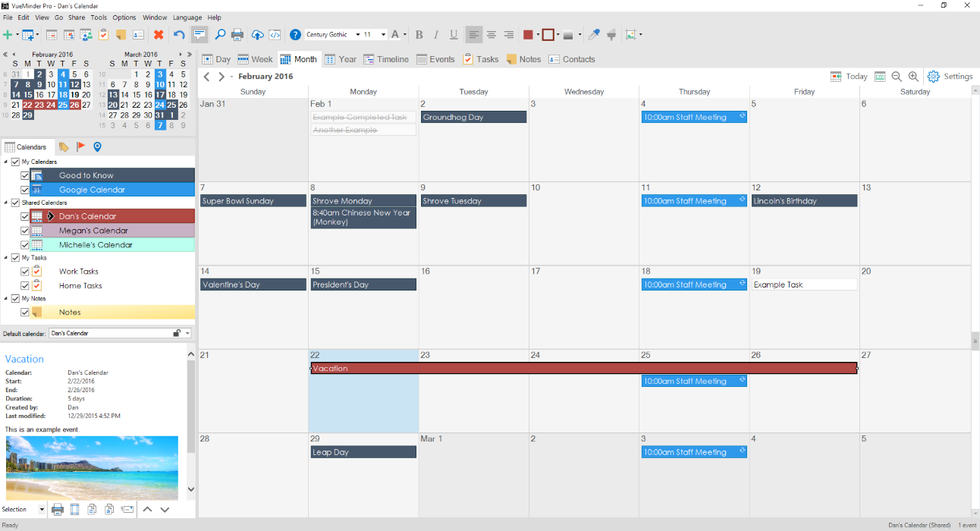This screenshot has height=531, width=980.
Task: Click the Today button
Action: tap(849, 77)
